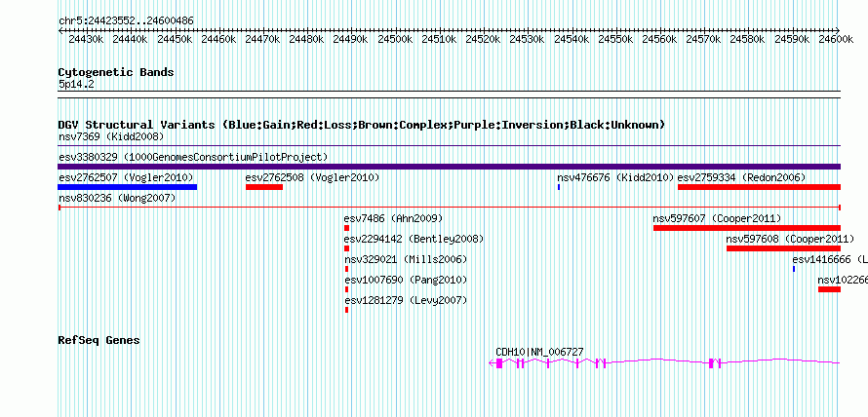Click the red marker under esv1007690
The image size is (868, 417).
click(346, 289)
